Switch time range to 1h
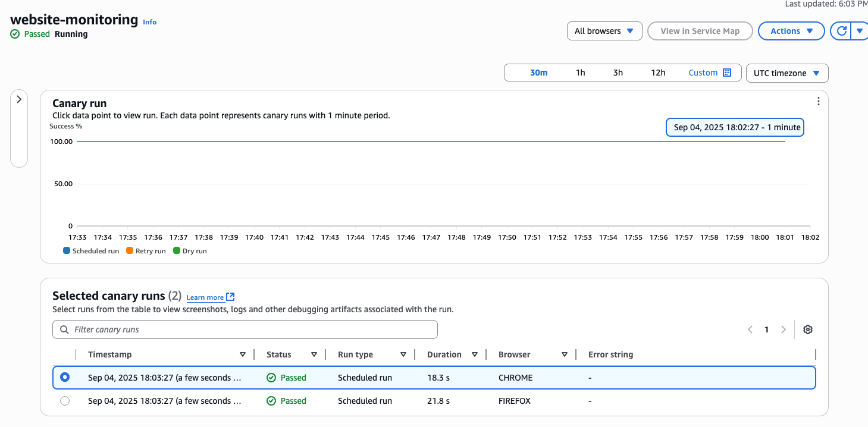This screenshot has height=427, width=868. [x=580, y=73]
